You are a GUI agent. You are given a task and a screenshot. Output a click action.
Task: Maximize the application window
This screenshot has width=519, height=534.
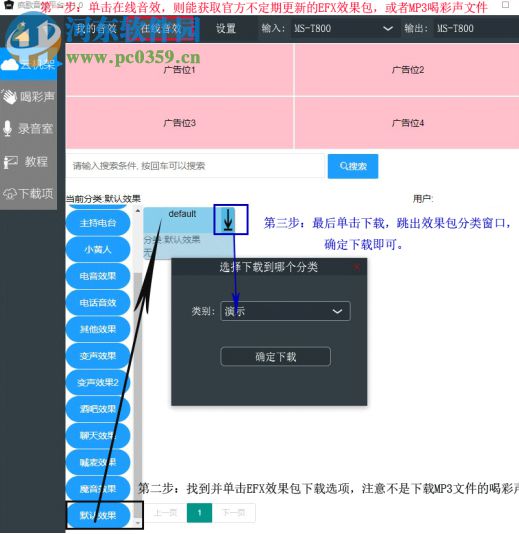(506, 5)
